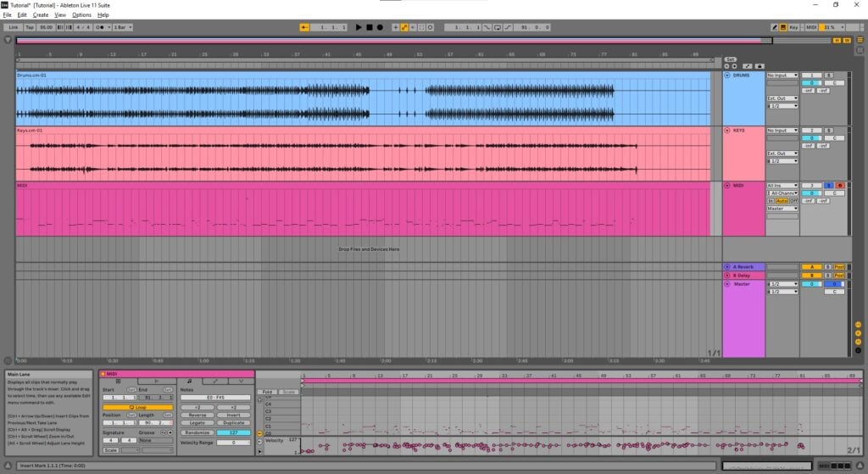Click the Capture MIDI icon
The height and width of the screenshot is (474, 868).
tap(422, 27)
